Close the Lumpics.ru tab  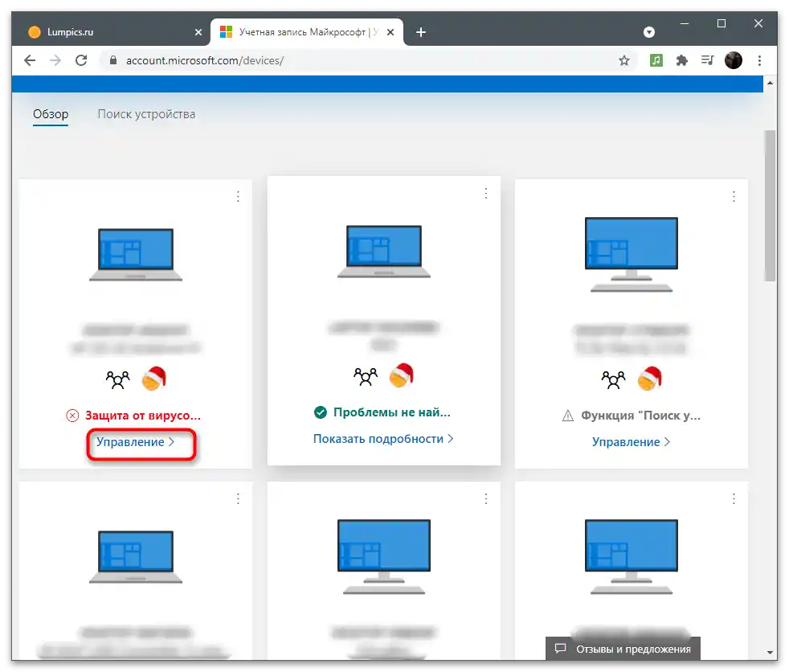pyautogui.click(x=198, y=32)
